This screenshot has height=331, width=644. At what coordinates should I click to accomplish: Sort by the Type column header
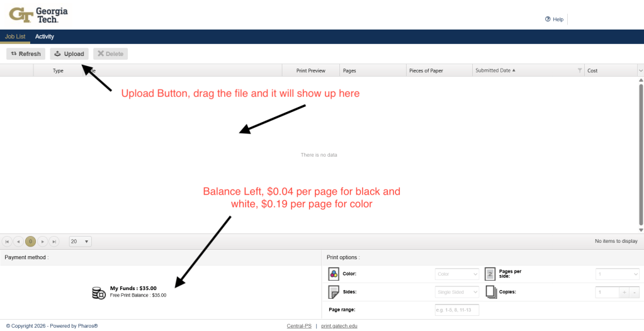click(58, 70)
